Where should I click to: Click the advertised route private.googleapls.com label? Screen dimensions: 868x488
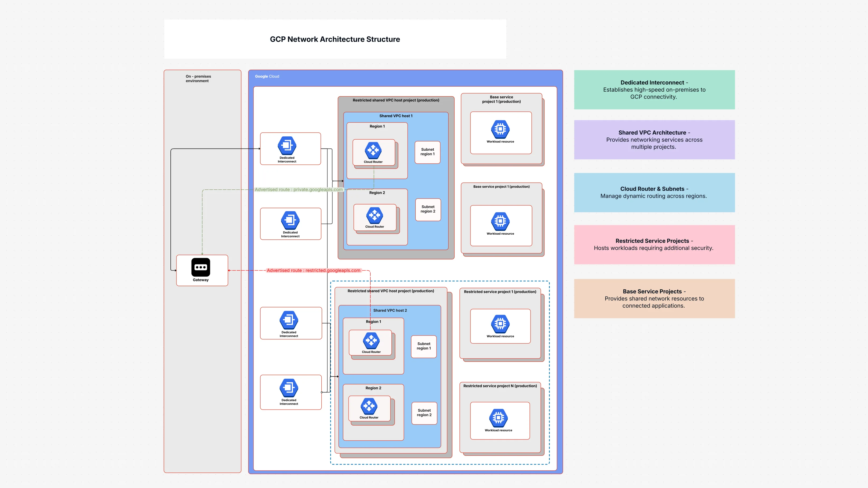pos(299,189)
